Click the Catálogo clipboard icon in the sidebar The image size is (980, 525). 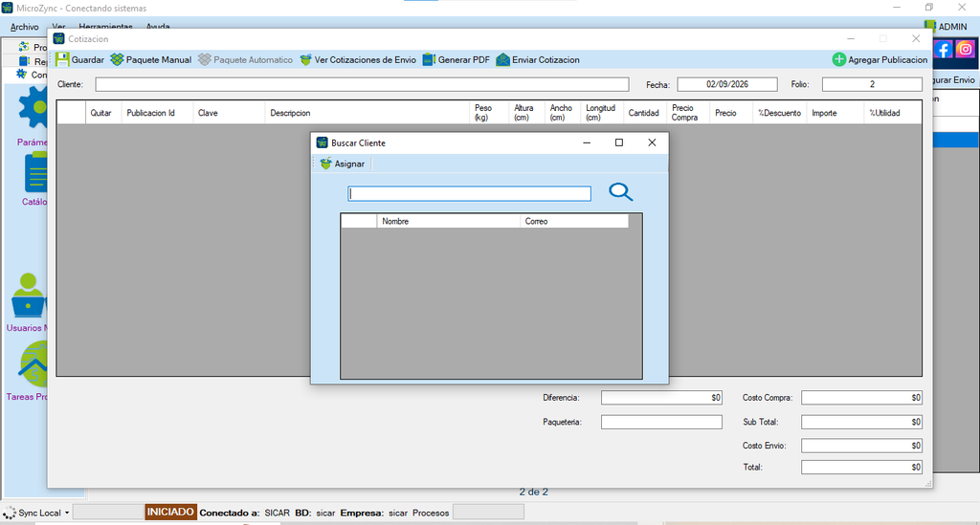[35, 173]
